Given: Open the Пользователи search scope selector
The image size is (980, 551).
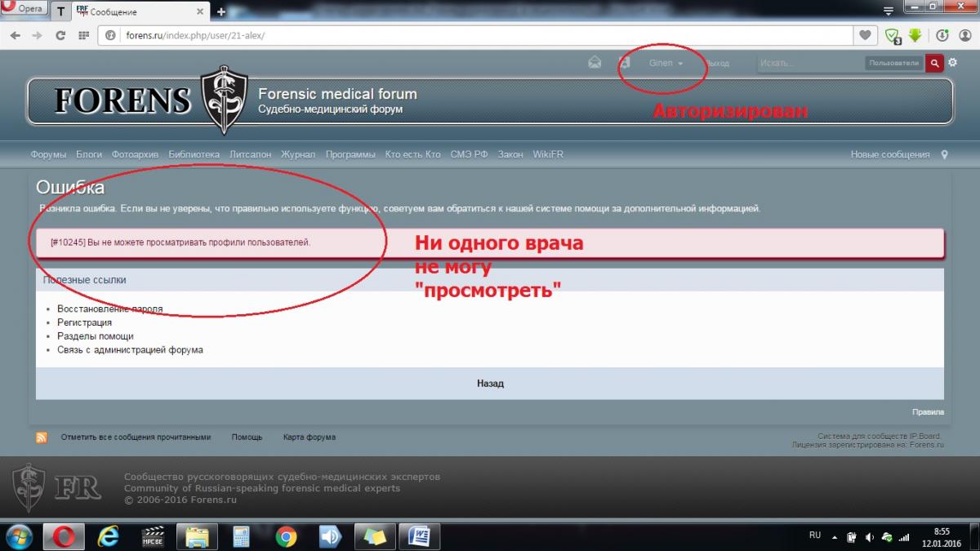Looking at the screenshot, I should [x=893, y=63].
